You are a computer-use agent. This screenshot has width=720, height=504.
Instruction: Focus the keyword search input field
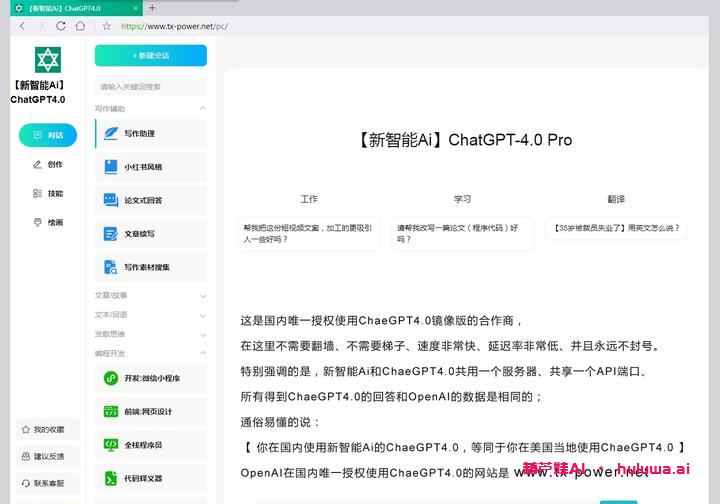point(151,87)
